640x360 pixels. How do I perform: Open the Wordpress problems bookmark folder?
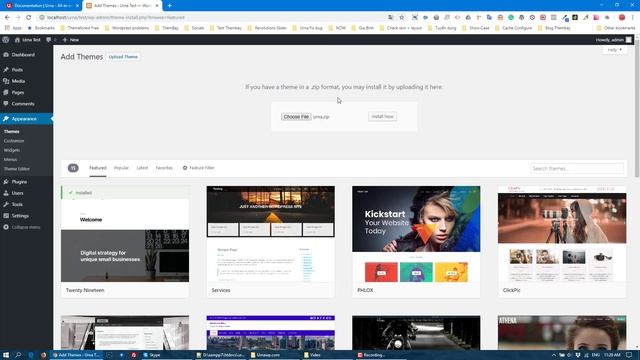coord(127,28)
